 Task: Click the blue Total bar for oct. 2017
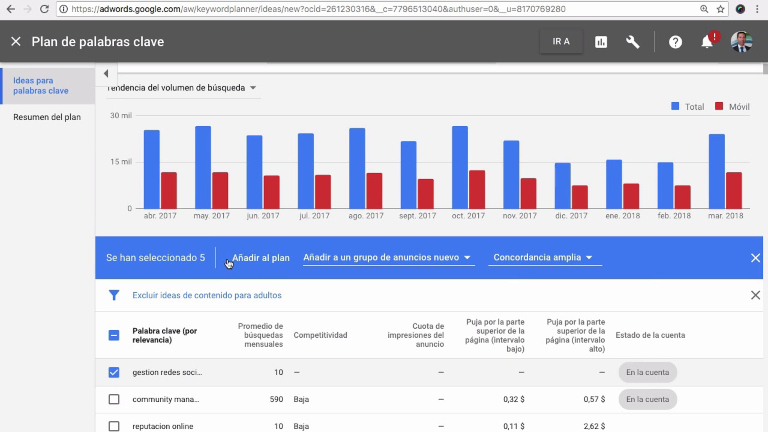click(459, 168)
